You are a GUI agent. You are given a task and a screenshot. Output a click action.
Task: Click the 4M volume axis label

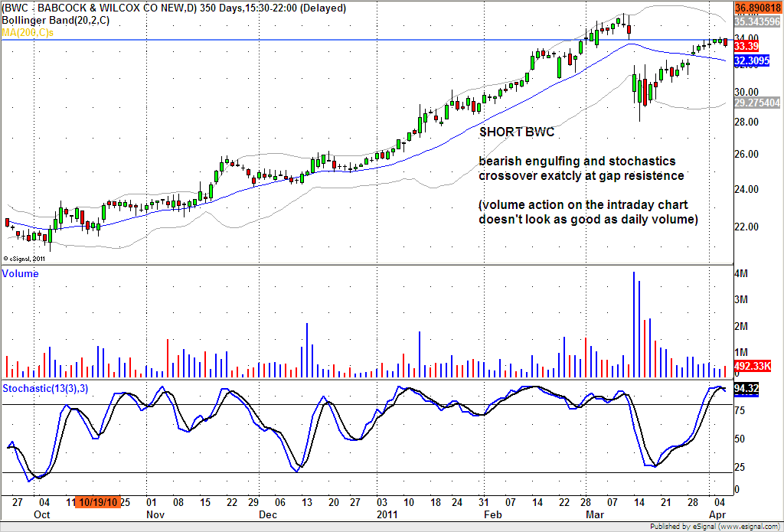coord(741,273)
